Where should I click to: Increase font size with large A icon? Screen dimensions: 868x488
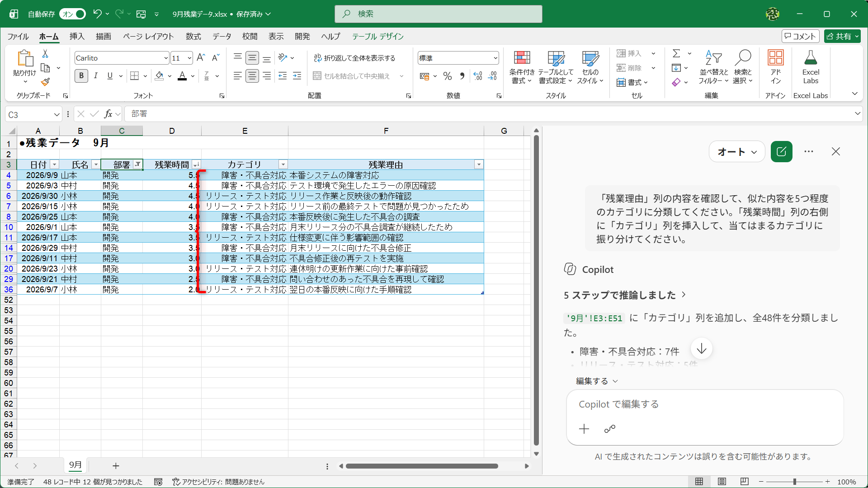(201, 58)
